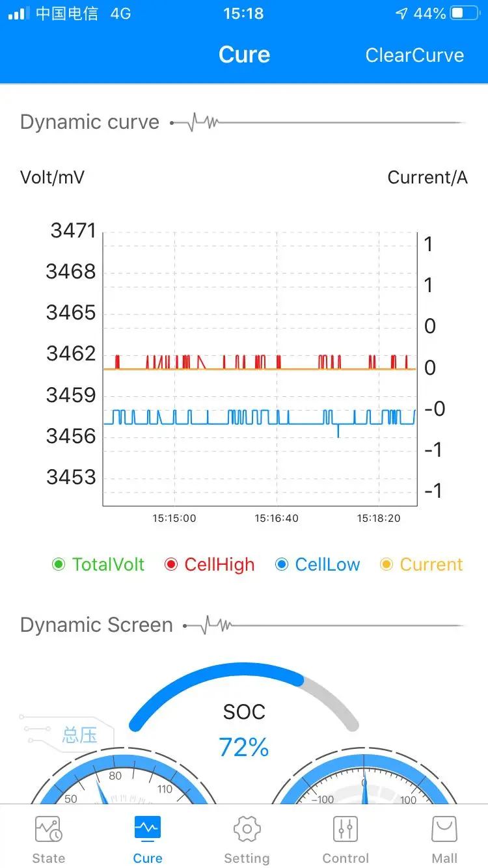
Task: Tap the Dynamic curve heading
Action: click(90, 122)
